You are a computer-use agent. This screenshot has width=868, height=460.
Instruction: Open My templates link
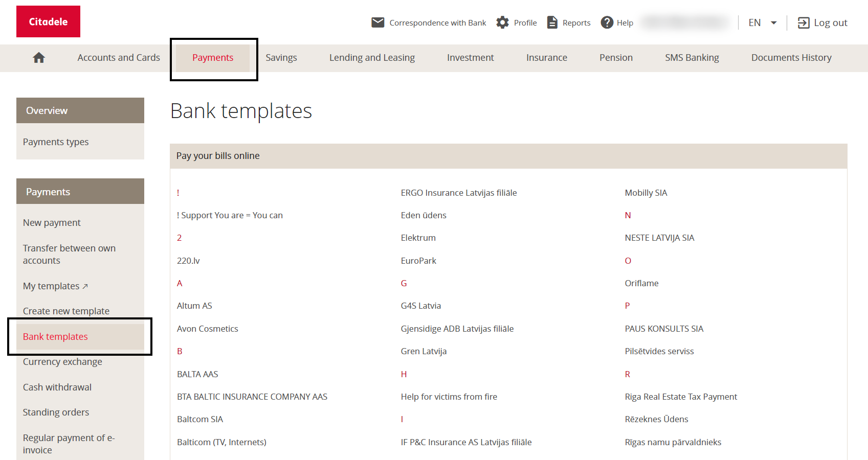55,286
